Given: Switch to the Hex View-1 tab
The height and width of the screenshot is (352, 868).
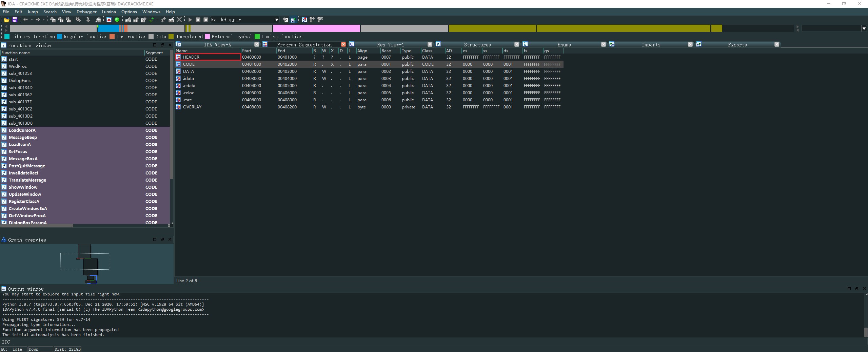Looking at the screenshot, I should [390, 45].
